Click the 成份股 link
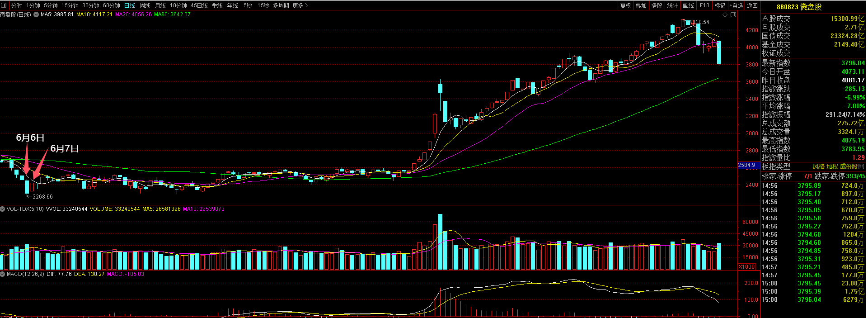868x318 pixels. click(x=849, y=166)
